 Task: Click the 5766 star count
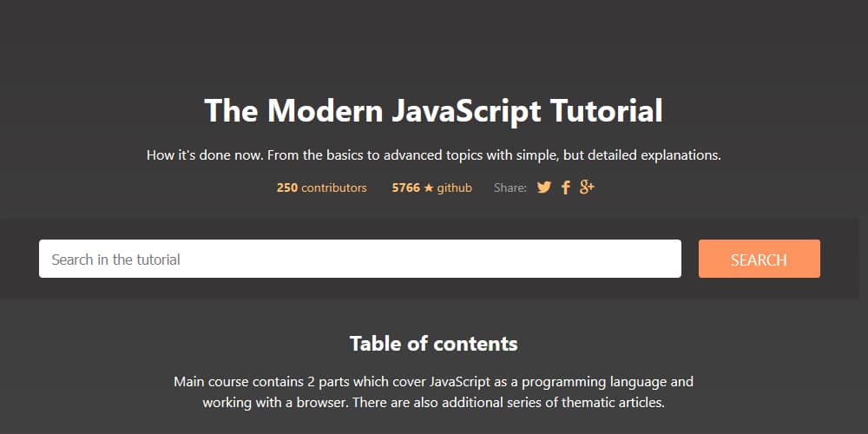405,187
